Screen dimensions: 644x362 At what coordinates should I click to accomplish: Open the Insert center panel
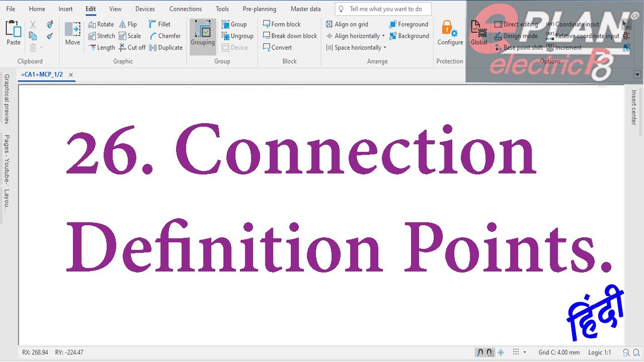pyautogui.click(x=634, y=107)
